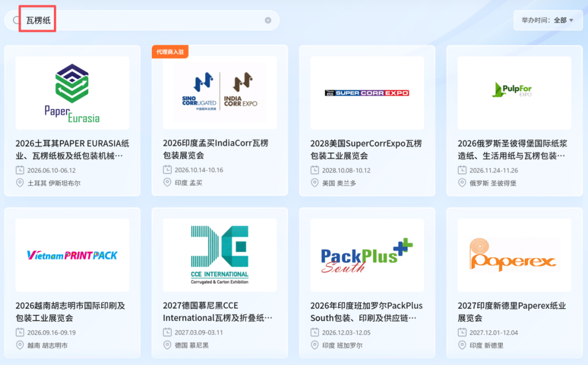Image resolution: width=588 pixels, height=365 pixels.
Task: Select date text 2027.03.09-03.11
Action: pyautogui.click(x=199, y=333)
